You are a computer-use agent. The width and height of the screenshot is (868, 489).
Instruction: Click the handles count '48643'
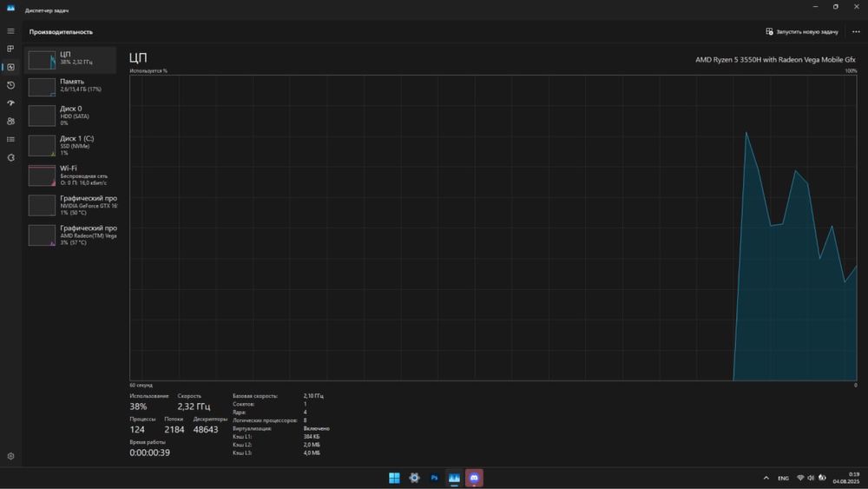(x=206, y=430)
